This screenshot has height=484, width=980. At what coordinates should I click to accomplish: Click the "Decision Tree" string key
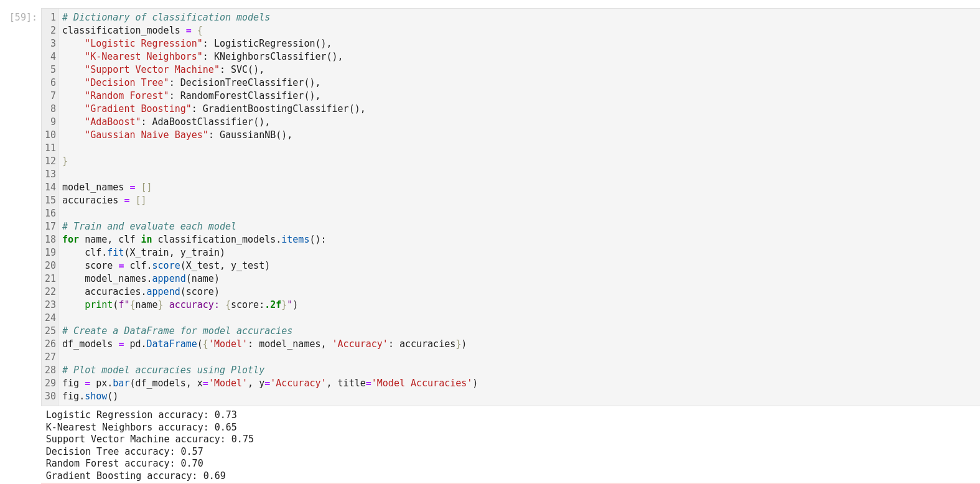127,83
